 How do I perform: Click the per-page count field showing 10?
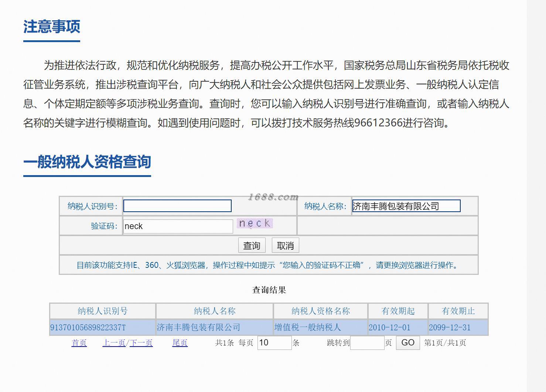point(274,343)
